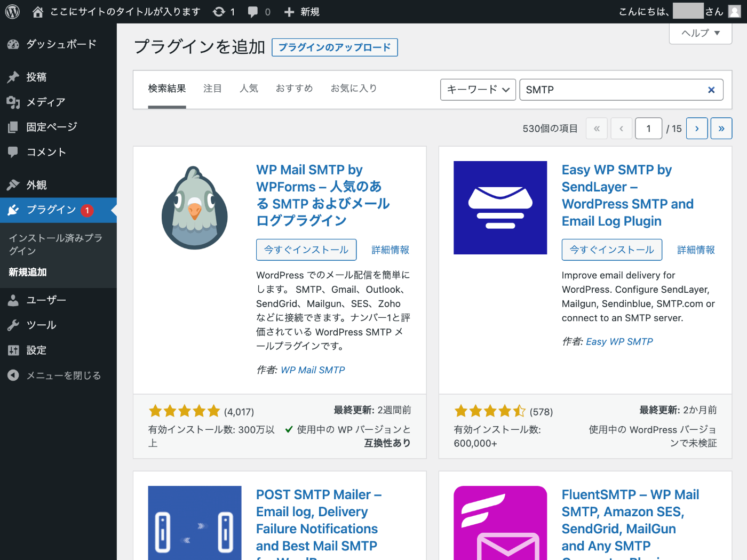Image resolution: width=747 pixels, height=560 pixels.
Task: Open ツール tools menu
Action: coord(58,325)
